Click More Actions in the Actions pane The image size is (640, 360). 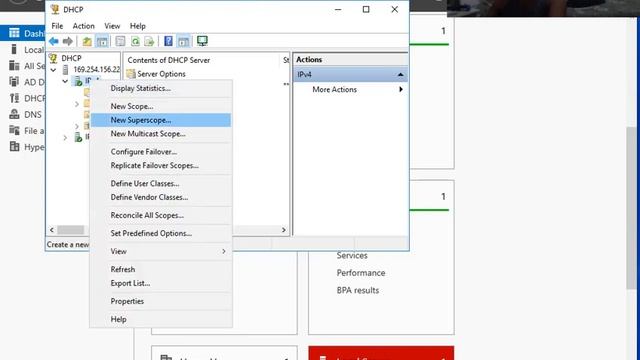pyautogui.click(x=334, y=89)
